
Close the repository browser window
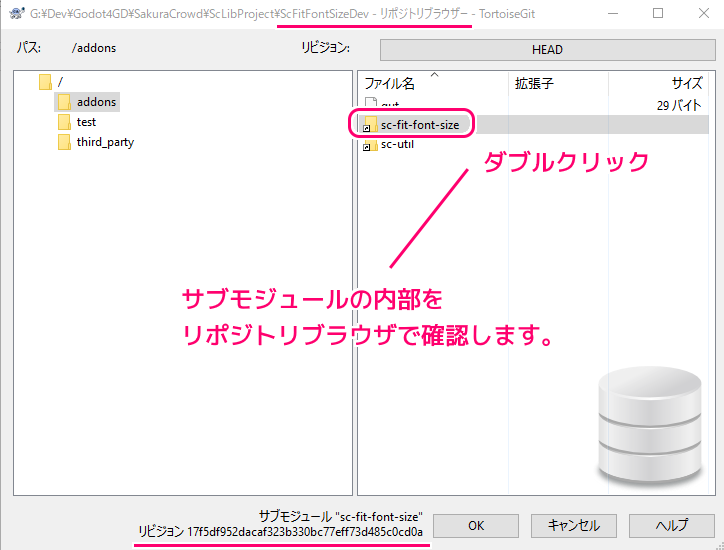pos(702,14)
